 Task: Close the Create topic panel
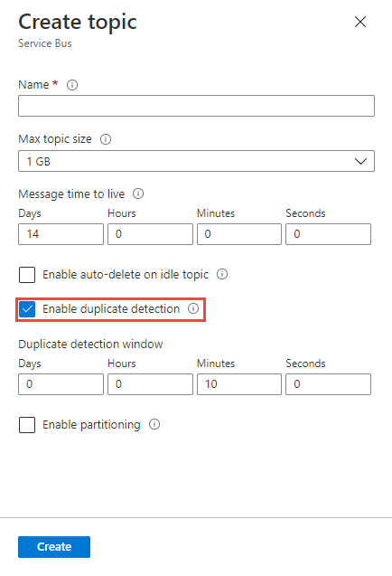click(360, 22)
